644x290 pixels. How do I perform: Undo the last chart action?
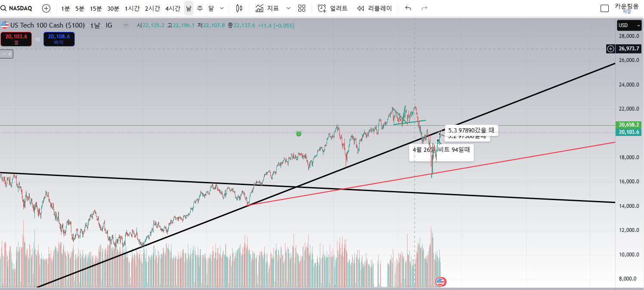[x=408, y=8]
